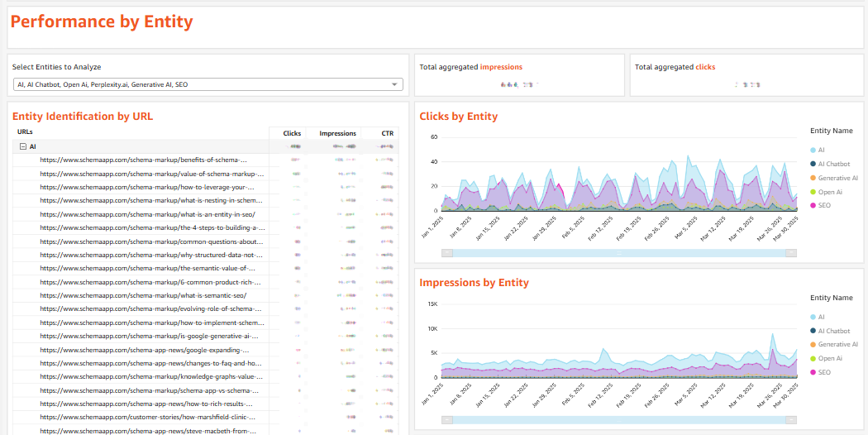868x435 pixels.
Task: Click Generative AI legend in Clicks by Entity
Action: 833,178
